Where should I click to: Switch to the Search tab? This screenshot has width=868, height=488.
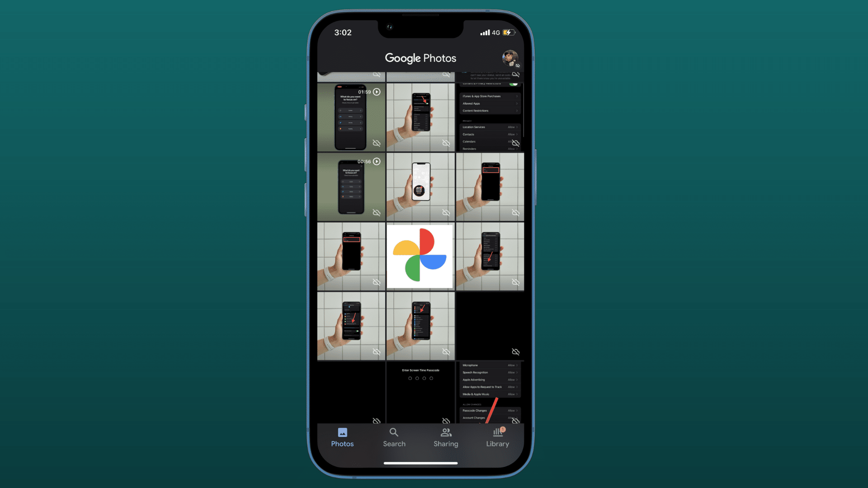[x=394, y=436]
